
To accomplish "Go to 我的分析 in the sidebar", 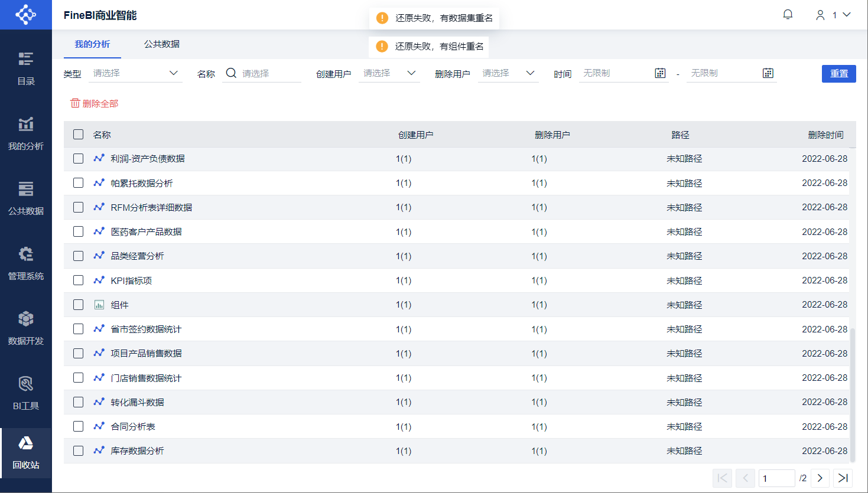I will [x=26, y=133].
